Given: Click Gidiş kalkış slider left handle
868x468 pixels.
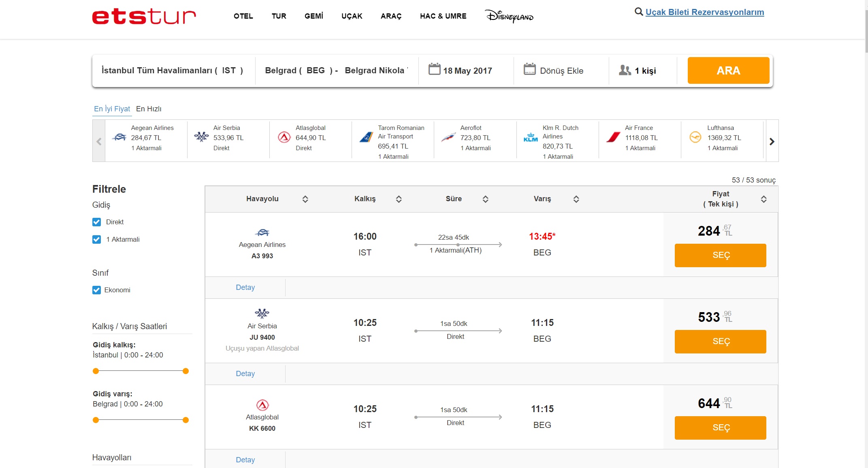Looking at the screenshot, I should click(x=96, y=371).
